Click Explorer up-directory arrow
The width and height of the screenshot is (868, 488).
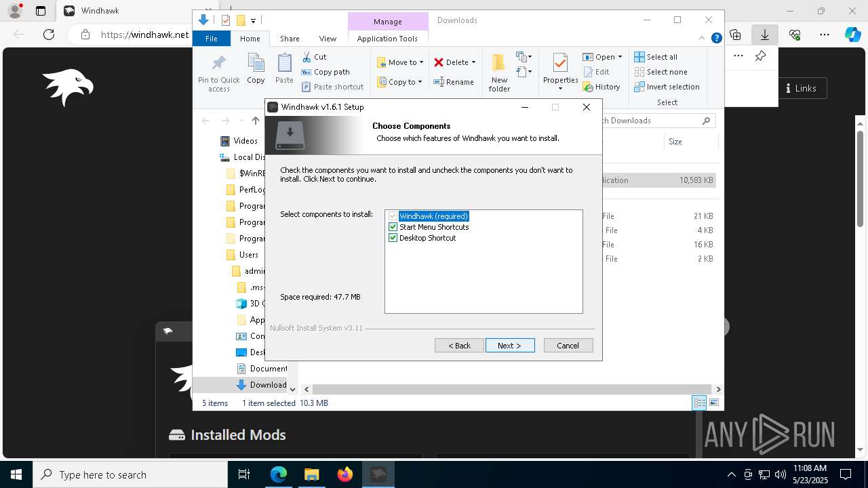(255, 121)
